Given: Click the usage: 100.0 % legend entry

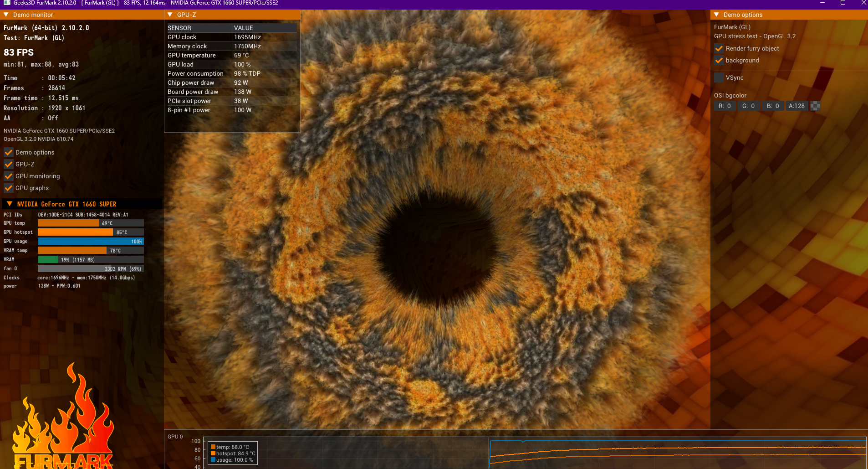Looking at the screenshot, I should [x=232, y=460].
